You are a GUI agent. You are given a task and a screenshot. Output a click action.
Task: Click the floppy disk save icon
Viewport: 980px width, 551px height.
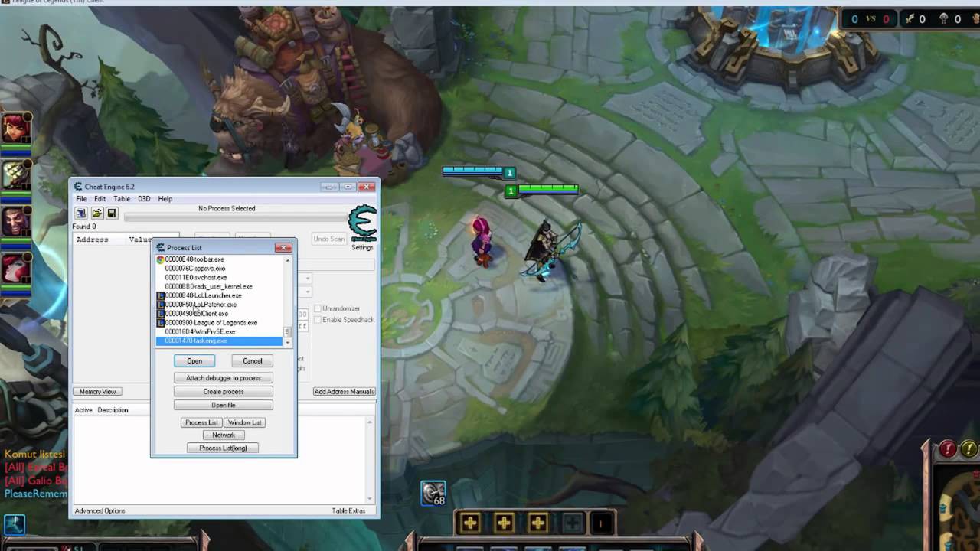pos(112,213)
